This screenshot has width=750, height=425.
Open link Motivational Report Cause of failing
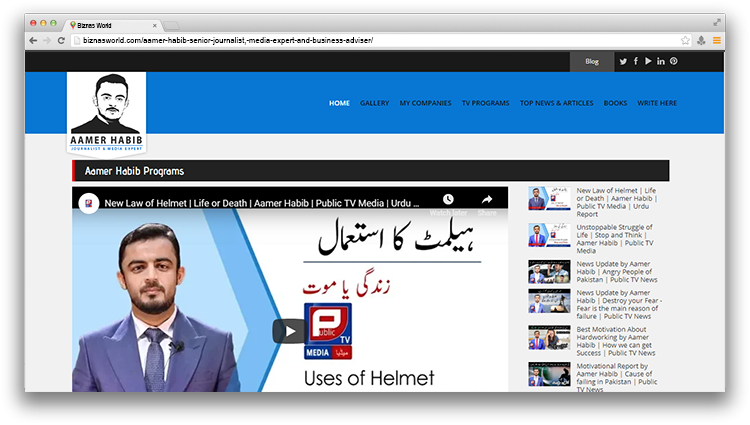617,378
